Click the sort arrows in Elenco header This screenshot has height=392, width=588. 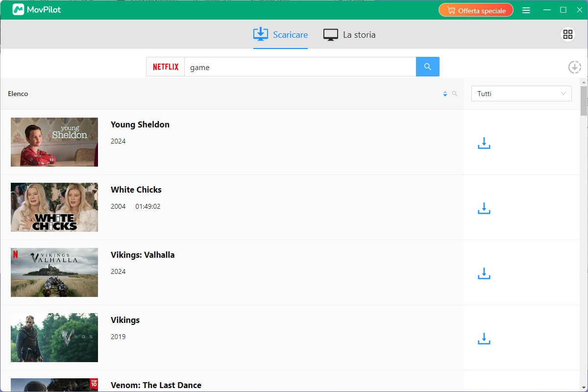[x=445, y=94]
